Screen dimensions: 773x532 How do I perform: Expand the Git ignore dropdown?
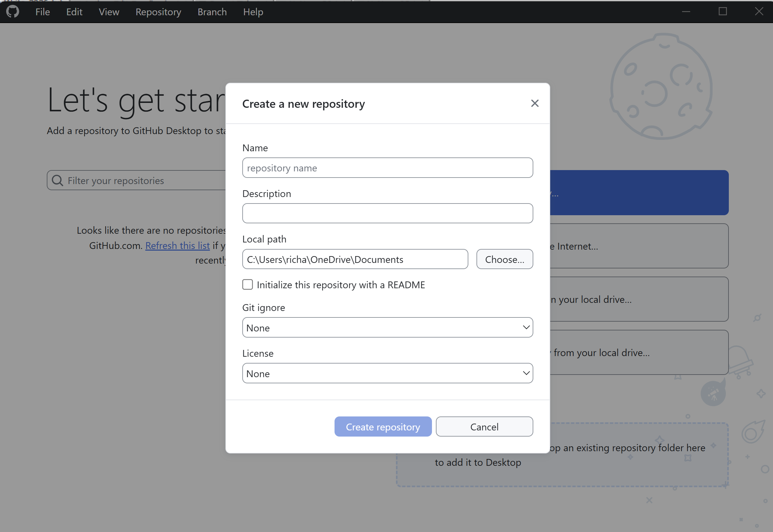(387, 327)
